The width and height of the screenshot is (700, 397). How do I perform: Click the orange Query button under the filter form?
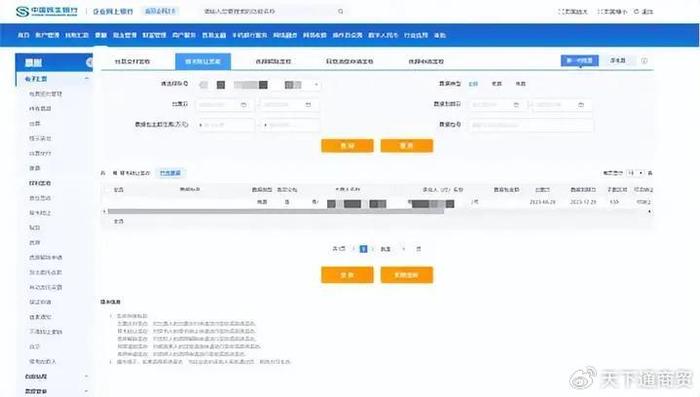click(347, 146)
